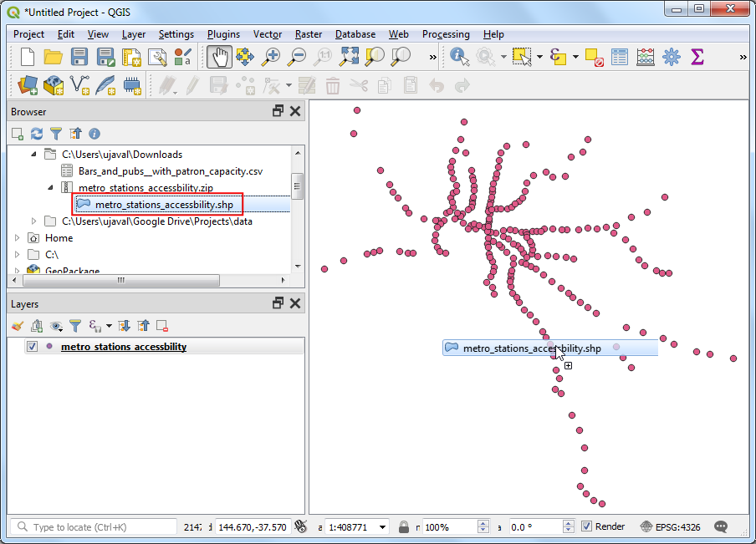Toggle metro_stations_accessbility layer visibility checkbox
Viewport: 756px width, 544px height.
(x=33, y=347)
